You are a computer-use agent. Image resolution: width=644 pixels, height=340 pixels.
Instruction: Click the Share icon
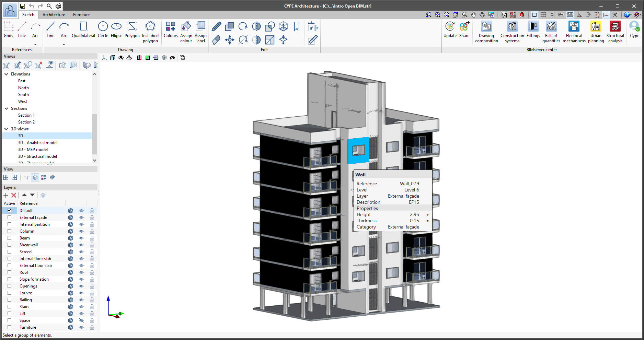click(x=464, y=30)
